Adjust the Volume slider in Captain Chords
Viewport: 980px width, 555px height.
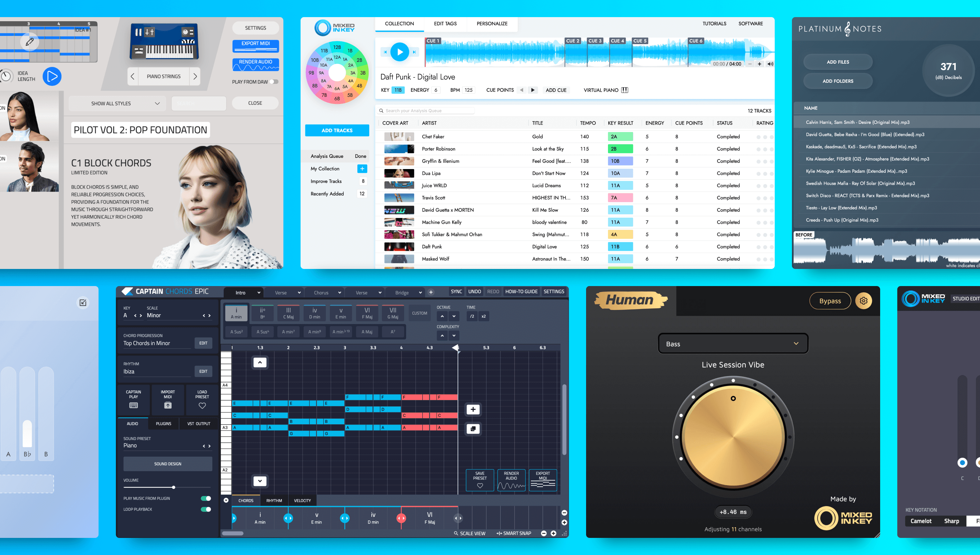[x=173, y=487]
